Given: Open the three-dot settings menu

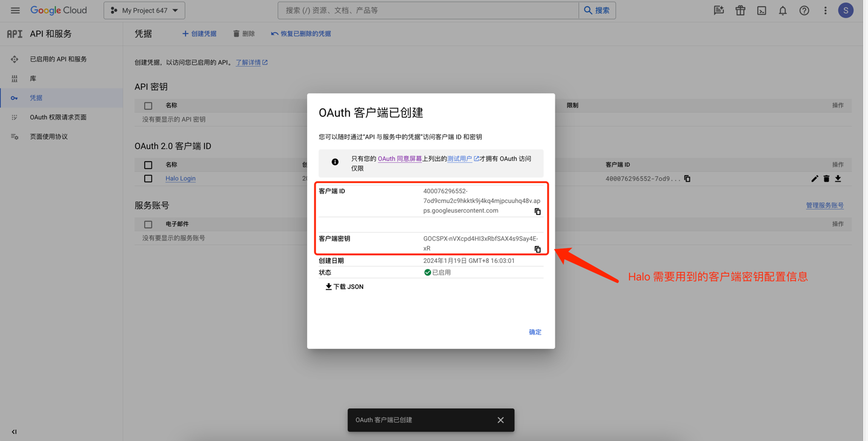Looking at the screenshot, I should pyautogui.click(x=825, y=10).
